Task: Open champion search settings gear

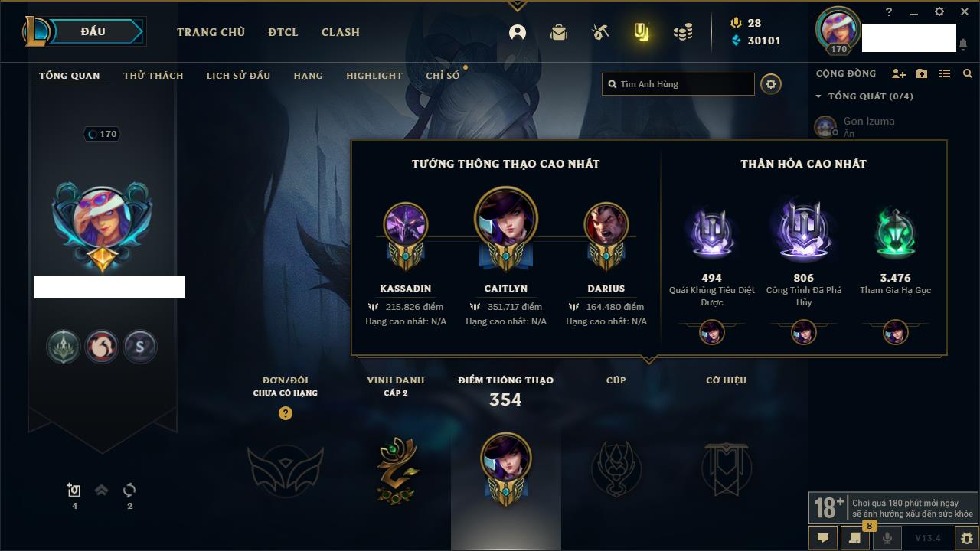Action: coord(771,84)
